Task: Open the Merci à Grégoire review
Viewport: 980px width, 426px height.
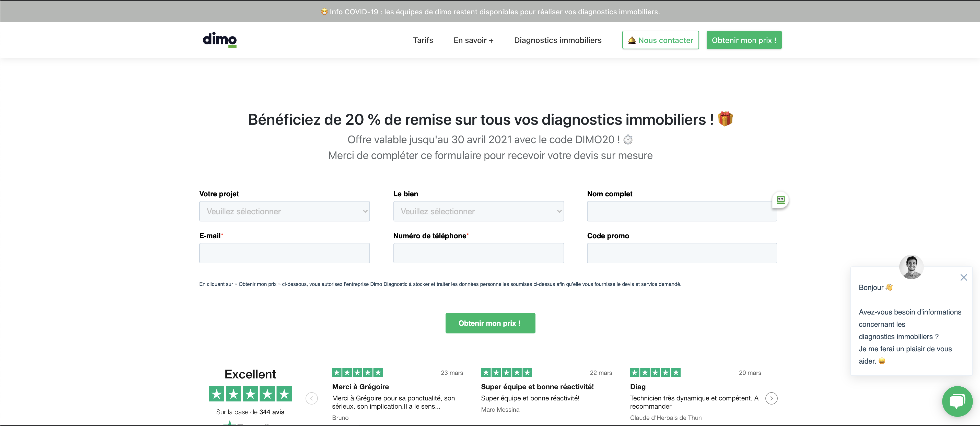Action: pyautogui.click(x=360, y=387)
